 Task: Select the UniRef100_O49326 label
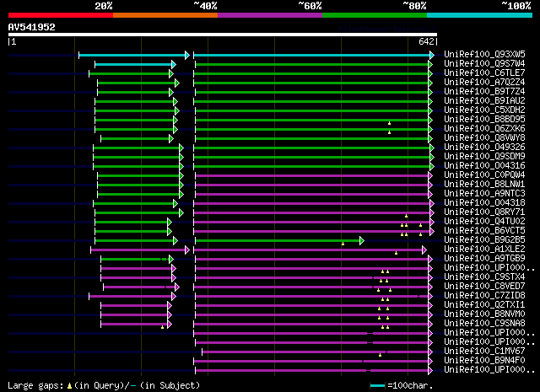484,148
